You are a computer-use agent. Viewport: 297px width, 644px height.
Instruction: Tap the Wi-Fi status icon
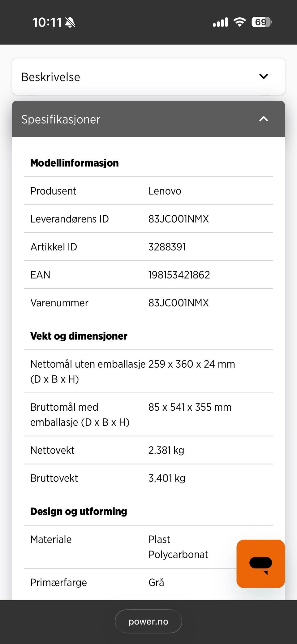tap(239, 22)
